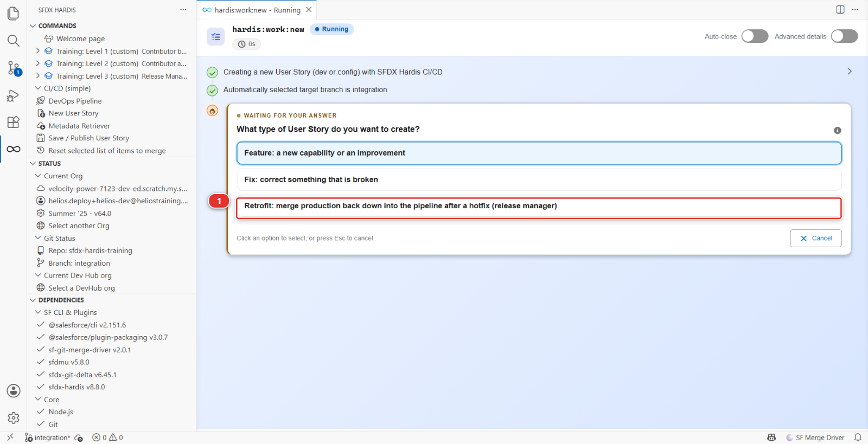Toggle the Auto-close switch

(x=755, y=36)
